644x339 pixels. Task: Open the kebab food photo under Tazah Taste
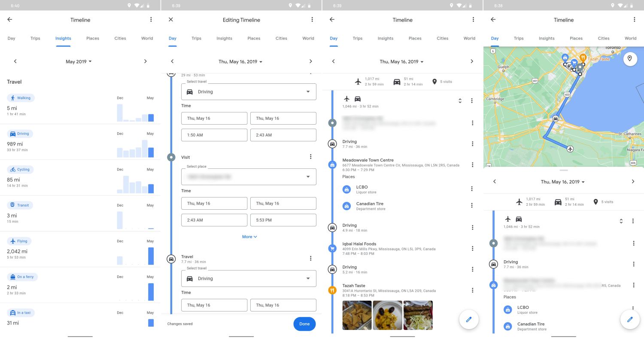pyautogui.click(x=418, y=315)
